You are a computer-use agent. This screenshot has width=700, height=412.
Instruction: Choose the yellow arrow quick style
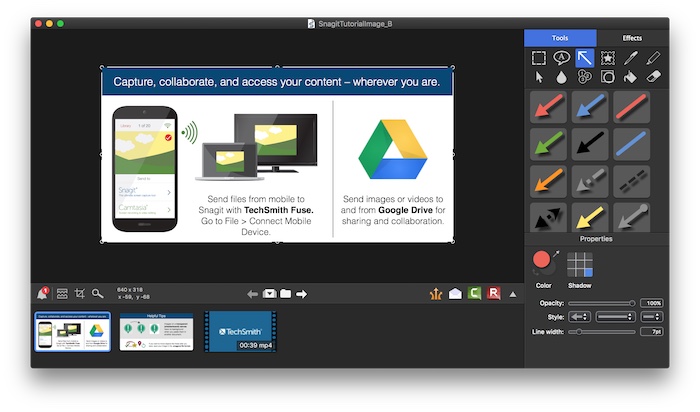[590, 217]
